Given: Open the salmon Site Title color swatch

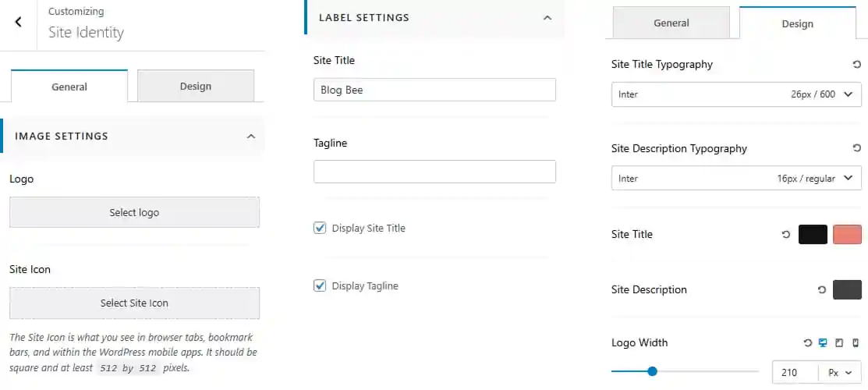Looking at the screenshot, I should [847, 234].
